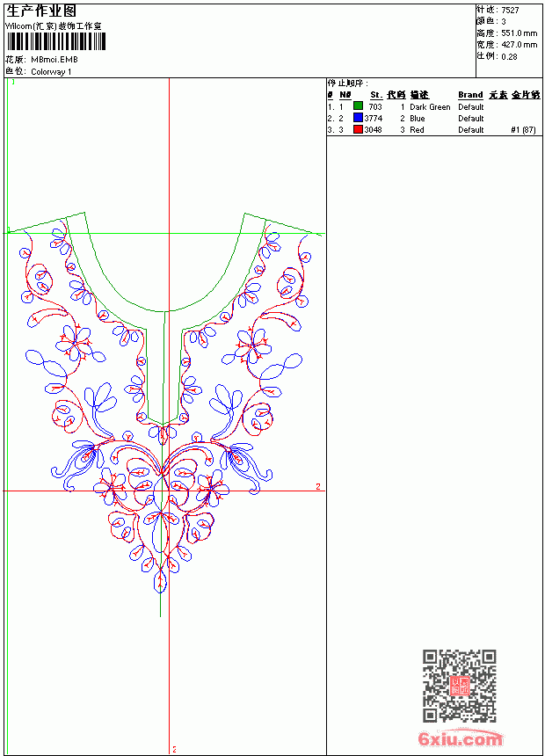Click the stitch count value 7527

click(510, 11)
